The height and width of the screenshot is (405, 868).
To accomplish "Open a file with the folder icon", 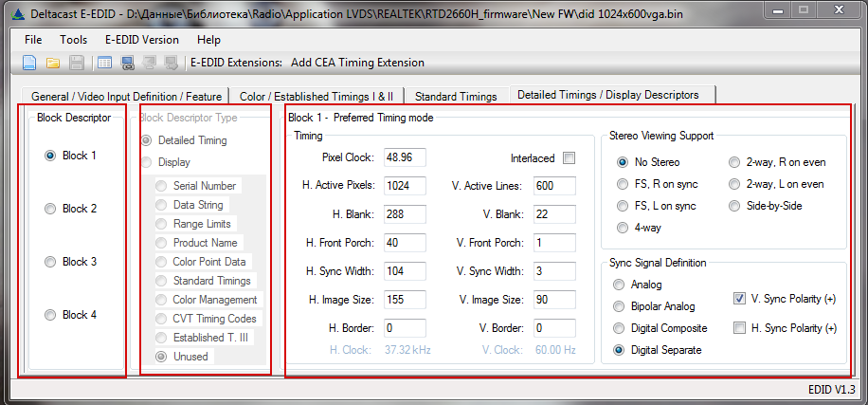I will (53, 63).
